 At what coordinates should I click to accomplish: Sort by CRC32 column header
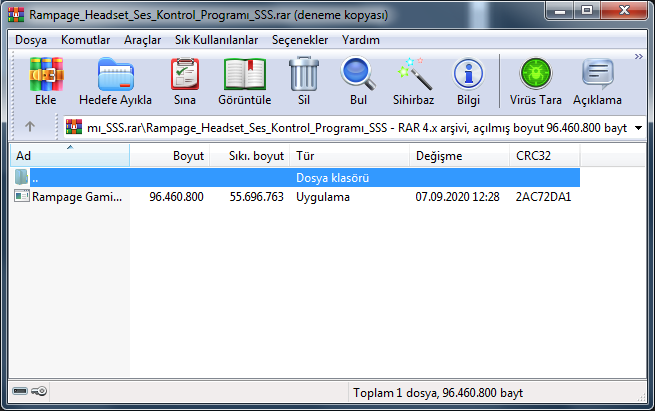tap(544, 155)
